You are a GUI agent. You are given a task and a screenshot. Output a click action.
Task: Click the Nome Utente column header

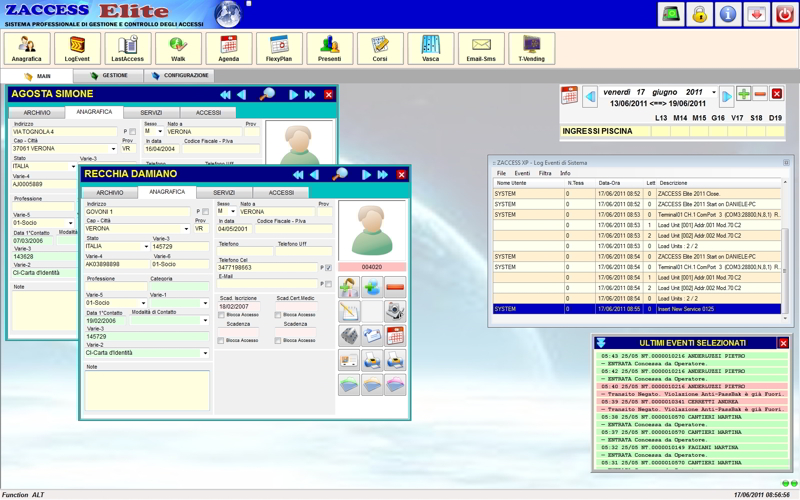[529, 183]
